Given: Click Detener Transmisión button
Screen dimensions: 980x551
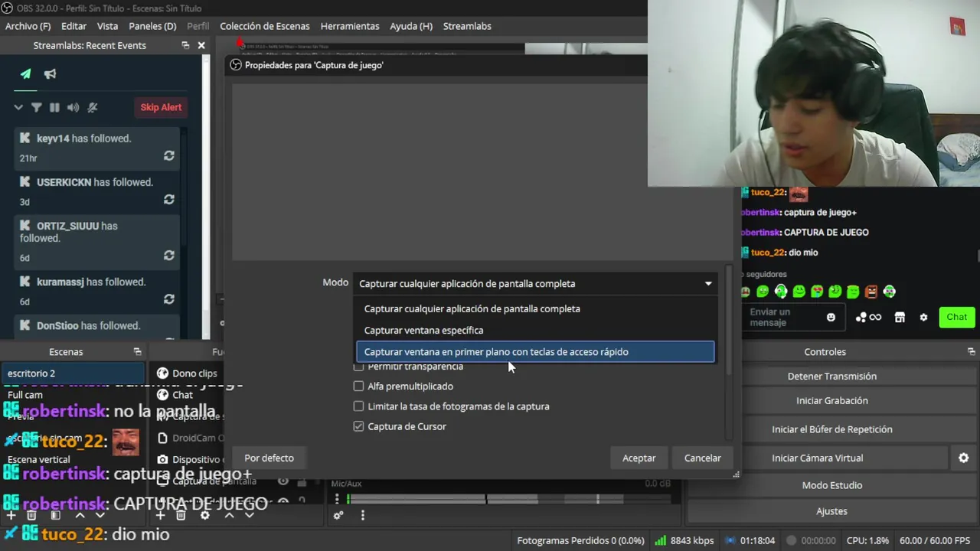Looking at the screenshot, I should point(831,376).
